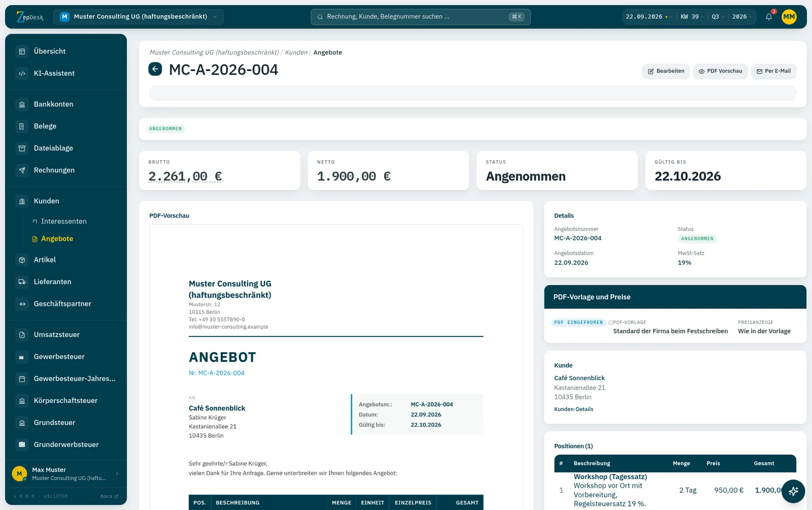Go back using the arrow button
The width and height of the screenshot is (812, 510).
tap(155, 69)
